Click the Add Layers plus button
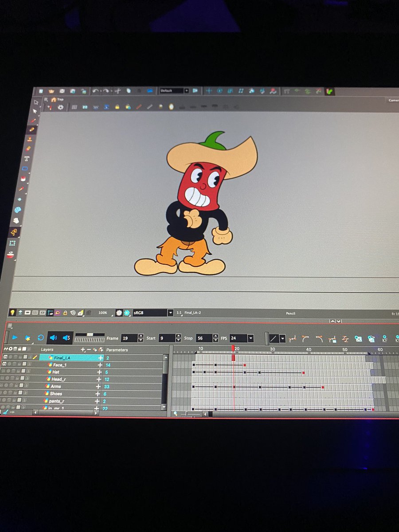 (83, 350)
